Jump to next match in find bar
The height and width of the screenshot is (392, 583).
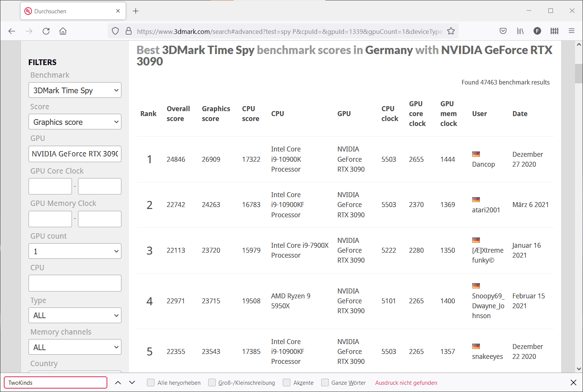[132, 382]
